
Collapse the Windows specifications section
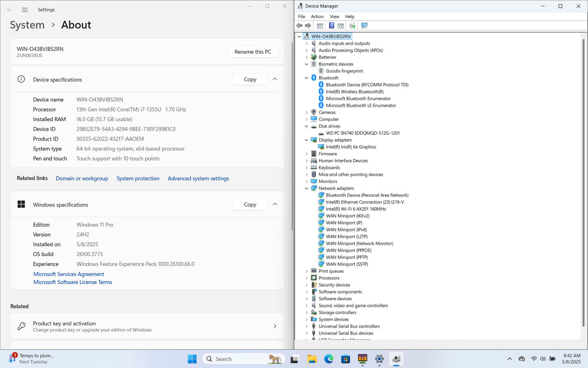(x=275, y=204)
